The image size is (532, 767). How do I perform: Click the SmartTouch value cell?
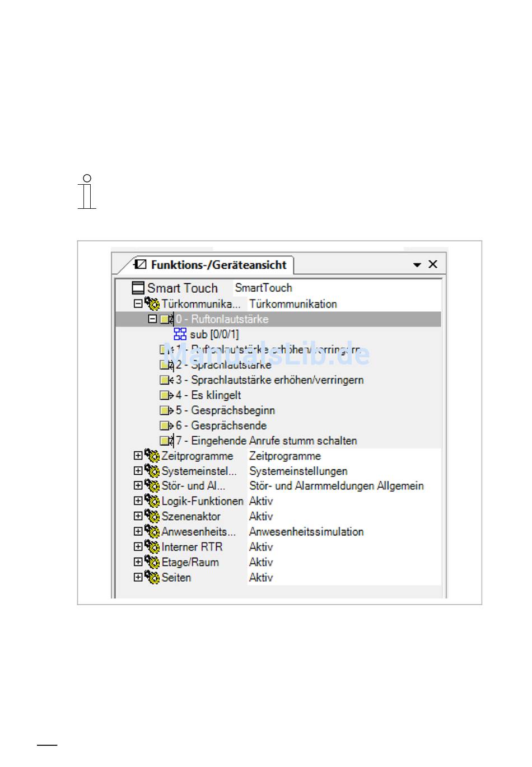263,288
